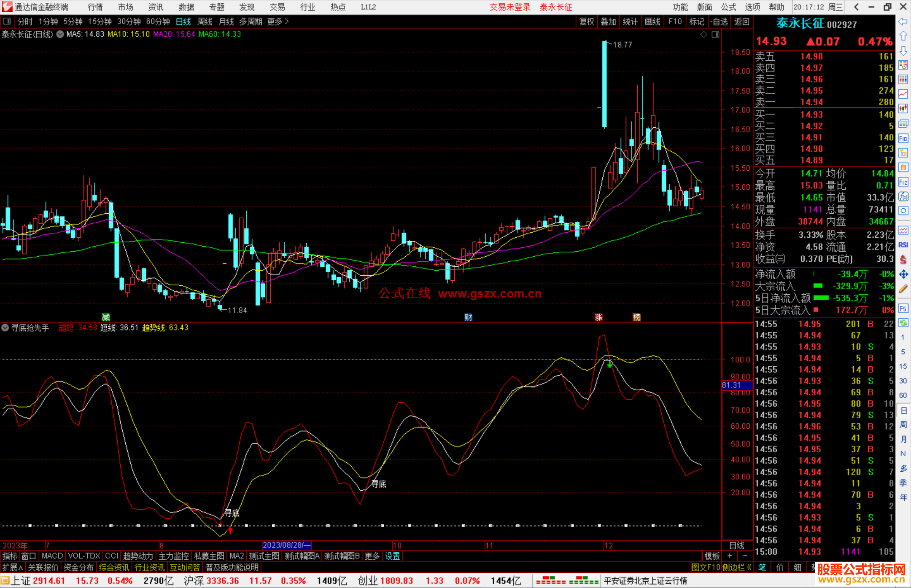Screen dimensions: 911x588
Task: Open the 更多 indicator options in bottom bar
Action: (372, 556)
